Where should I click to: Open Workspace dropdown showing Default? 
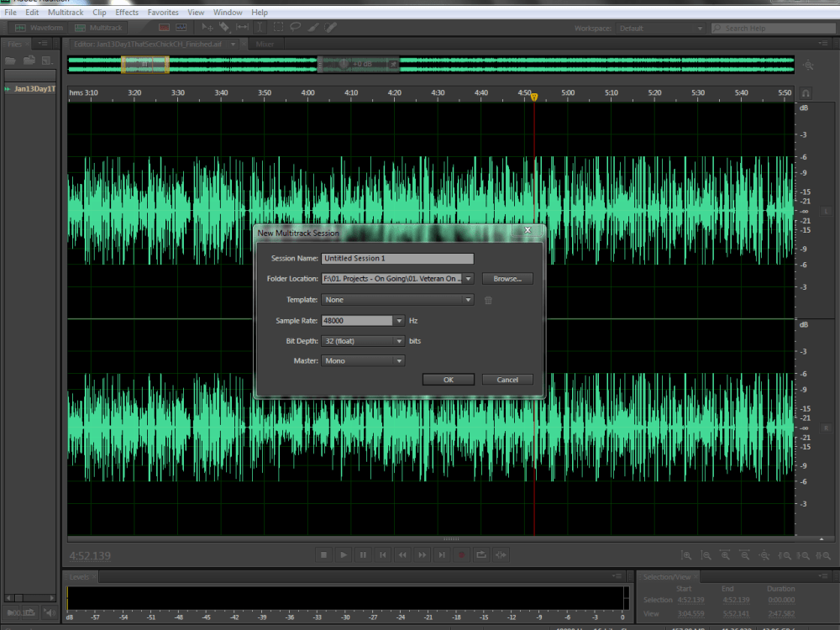[x=660, y=28]
